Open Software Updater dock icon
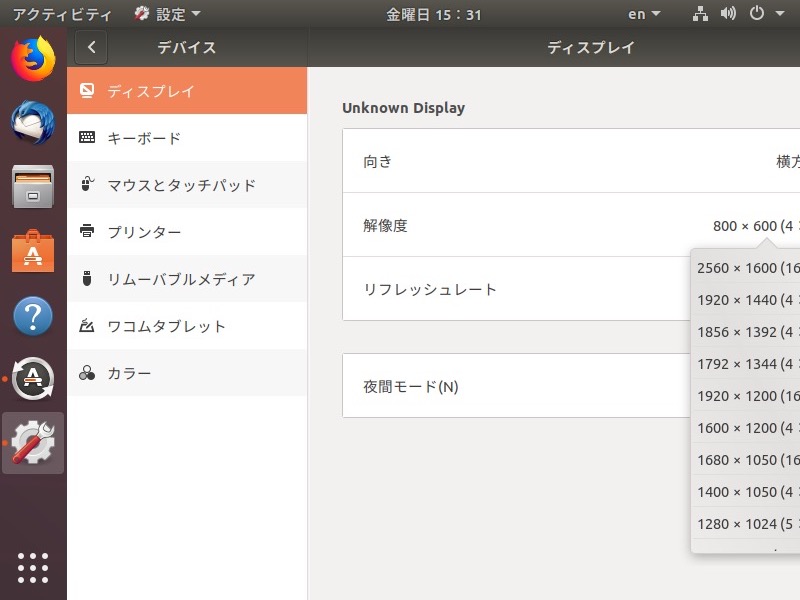 pyautogui.click(x=33, y=379)
